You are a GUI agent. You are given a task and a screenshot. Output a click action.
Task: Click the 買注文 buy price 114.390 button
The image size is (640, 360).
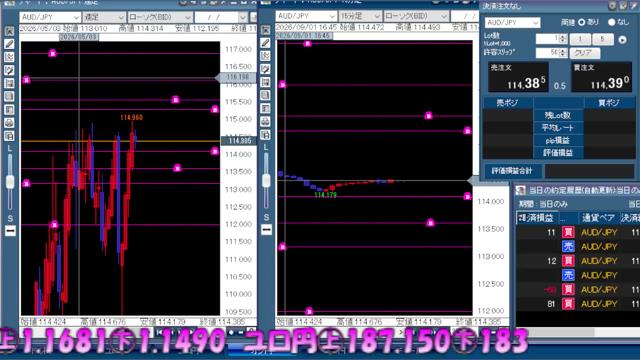click(x=601, y=77)
